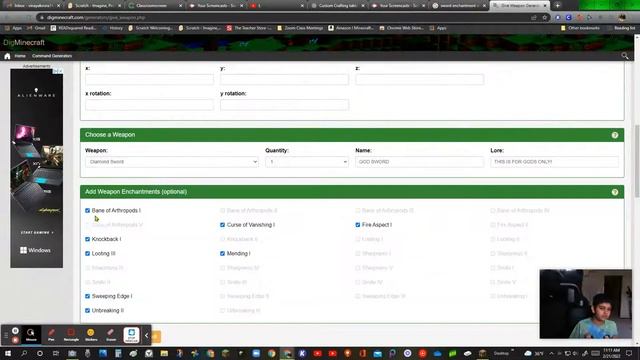Click the help icon in Weapon Enchantments header
This screenshot has height=360, width=640.
pos(615,192)
